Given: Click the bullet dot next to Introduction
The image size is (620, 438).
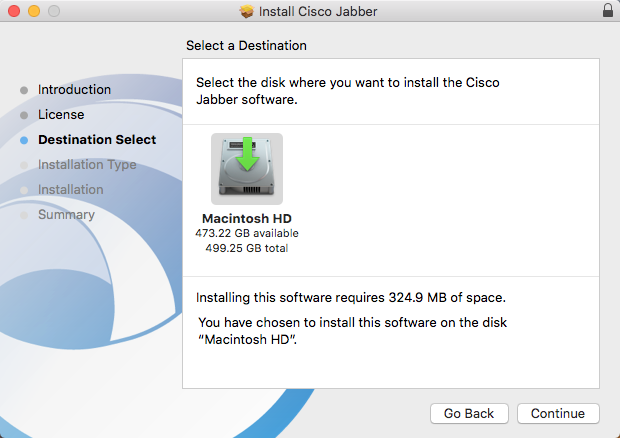Looking at the screenshot, I should [x=24, y=90].
